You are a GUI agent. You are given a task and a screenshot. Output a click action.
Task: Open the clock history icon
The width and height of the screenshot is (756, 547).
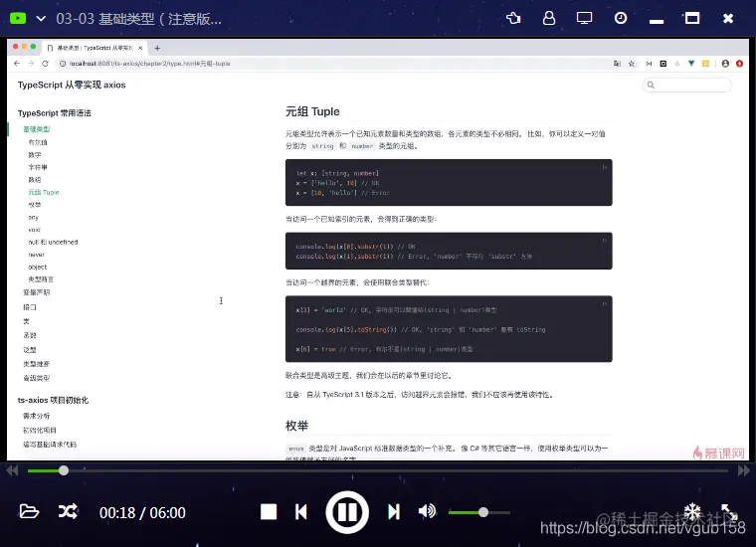pyautogui.click(x=621, y=18)
